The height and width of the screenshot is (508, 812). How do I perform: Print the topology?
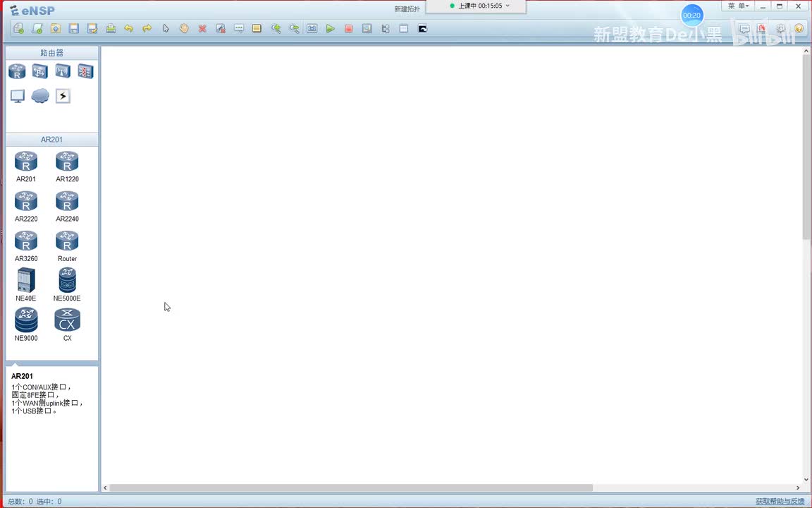pyautogui.click(x=110, y=28)
